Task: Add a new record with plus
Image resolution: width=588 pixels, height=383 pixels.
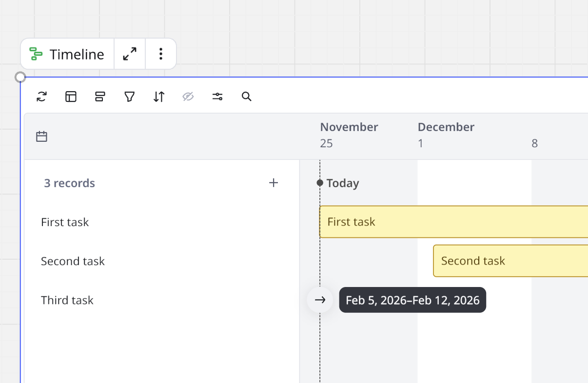Action: 274,183
